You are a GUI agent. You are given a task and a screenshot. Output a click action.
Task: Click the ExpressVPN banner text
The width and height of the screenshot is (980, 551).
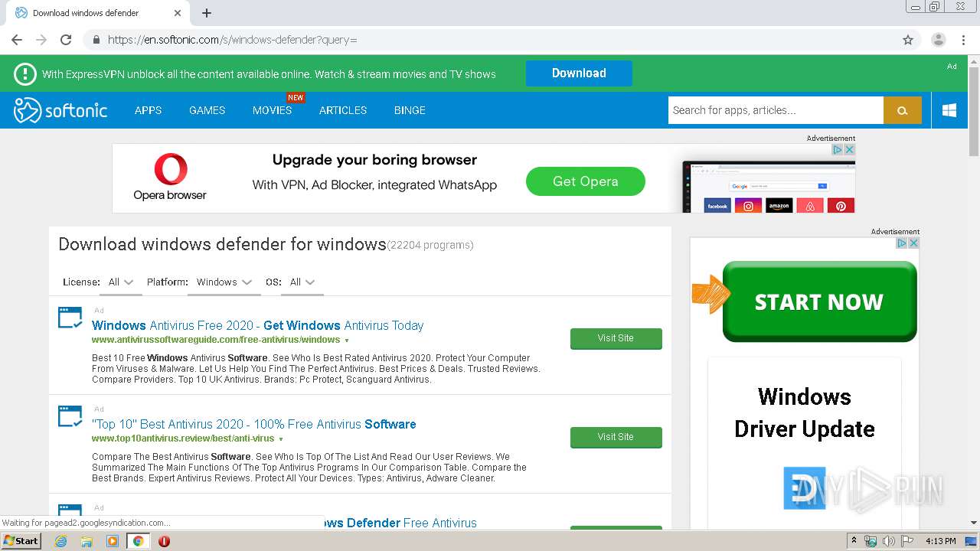269,74
